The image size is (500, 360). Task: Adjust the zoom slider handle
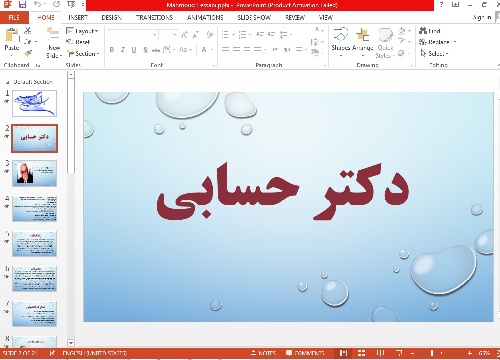point(432,353)
